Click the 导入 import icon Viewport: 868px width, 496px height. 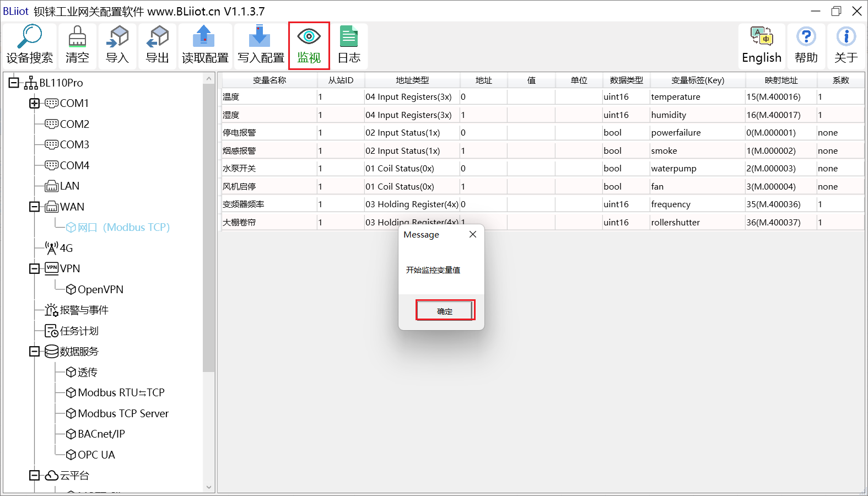(117, 37)
